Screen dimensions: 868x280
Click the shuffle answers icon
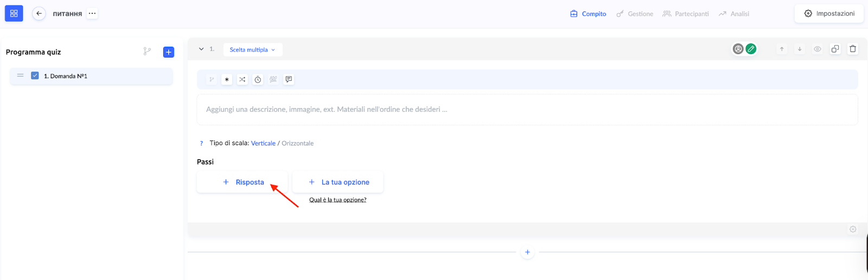pos(242,79)
